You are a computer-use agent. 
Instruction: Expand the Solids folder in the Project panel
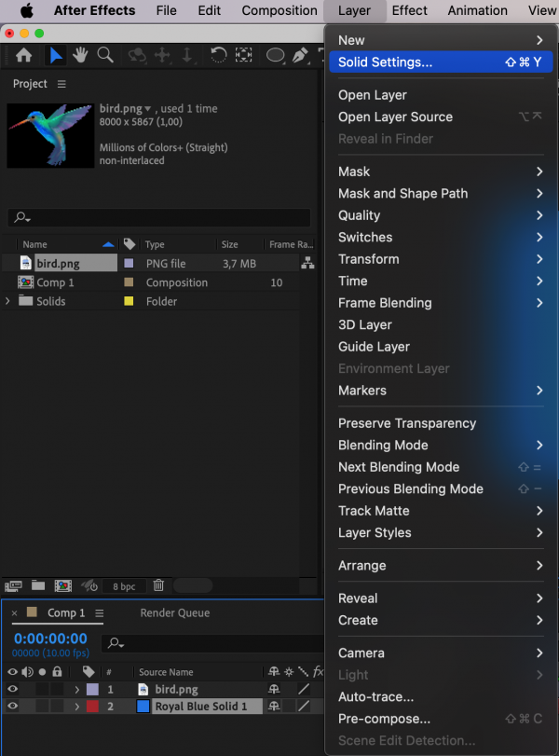pyautogui.click(x=7, y=301)
